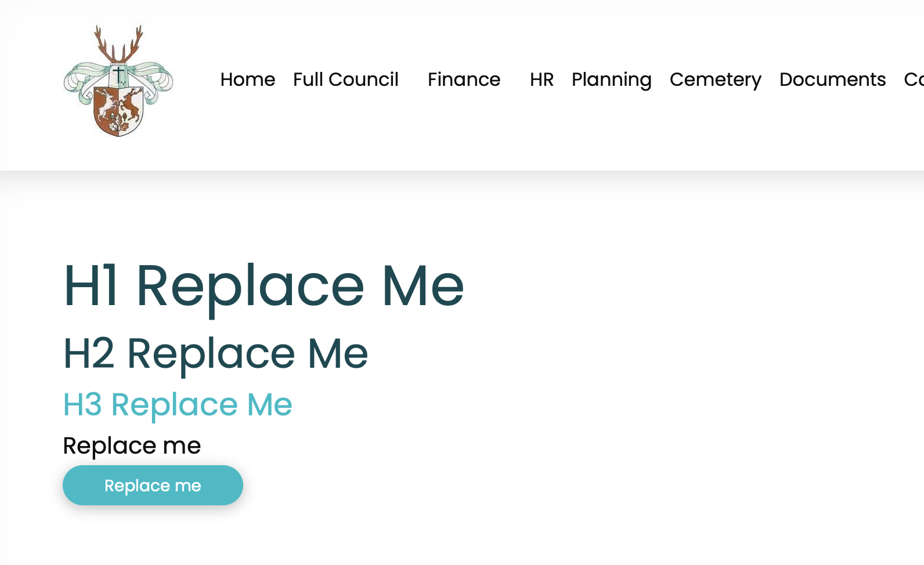Screen dimensions: 924x565
Task: Click the cut-off nav item after Documents
Action: 913,79
